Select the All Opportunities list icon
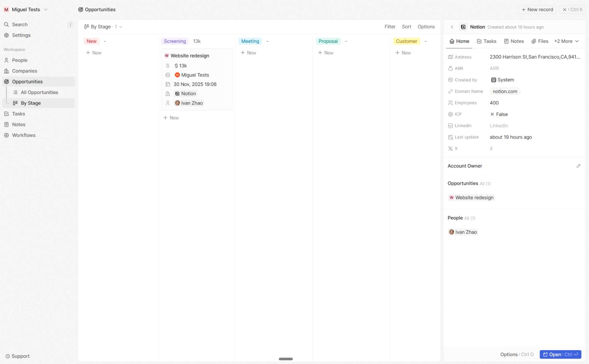589x364 pixels. point(15,92)
